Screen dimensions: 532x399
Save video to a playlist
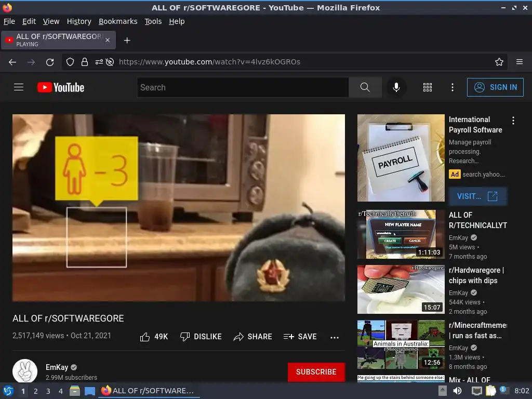point(300,337)
